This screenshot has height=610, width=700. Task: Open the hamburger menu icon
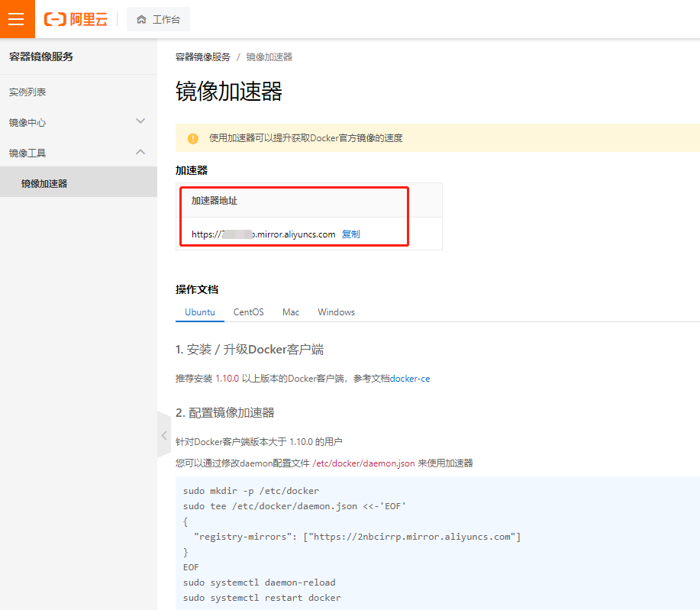[17, 19]
